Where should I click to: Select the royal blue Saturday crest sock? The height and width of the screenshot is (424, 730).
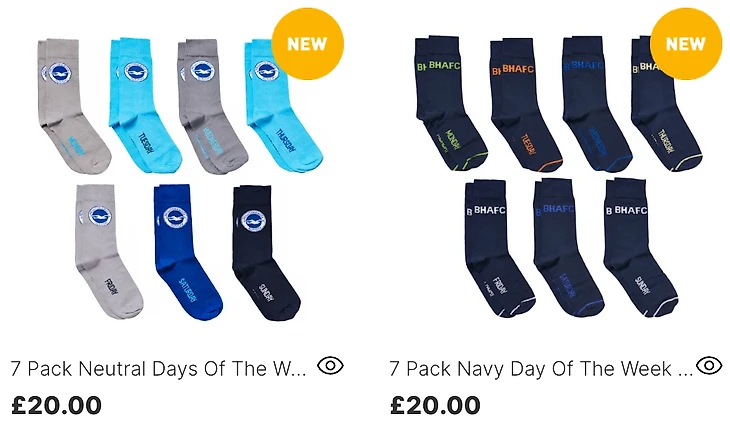(x=187, y=252)
